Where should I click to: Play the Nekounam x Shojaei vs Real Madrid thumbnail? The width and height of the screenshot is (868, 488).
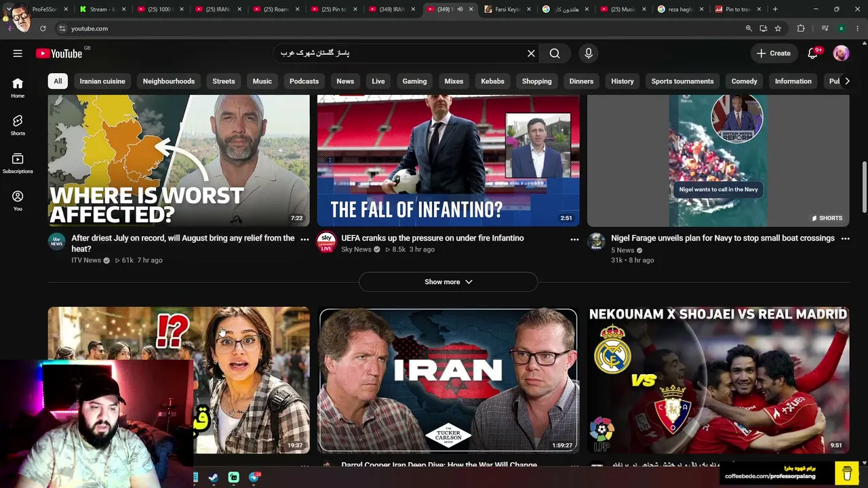coord(718,380)
